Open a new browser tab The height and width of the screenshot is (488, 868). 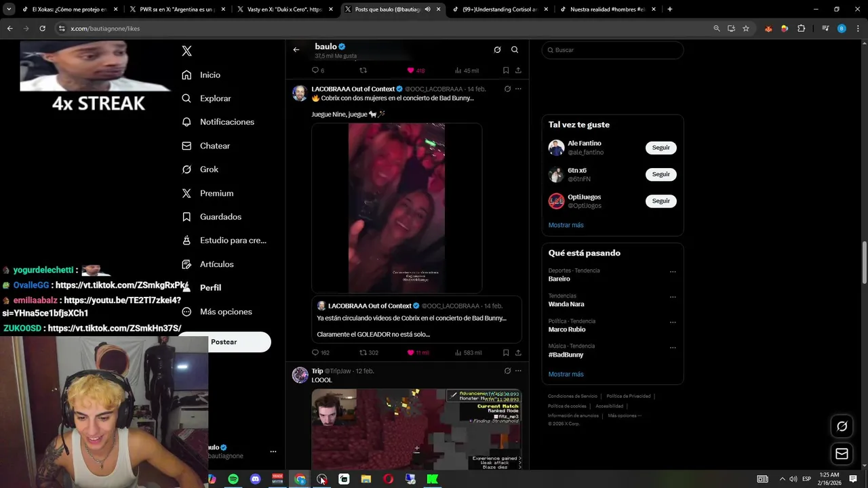pos(669,9)
